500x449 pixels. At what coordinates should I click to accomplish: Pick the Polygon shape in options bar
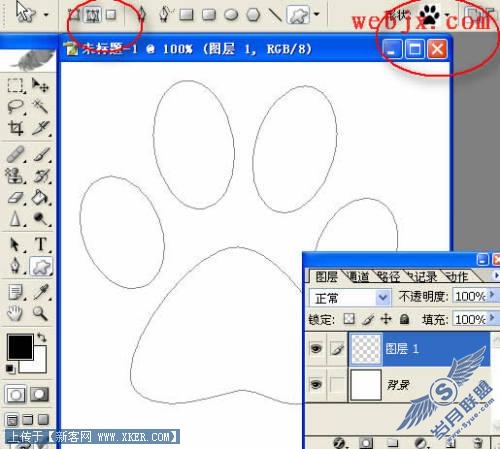(x=253, y=15)
